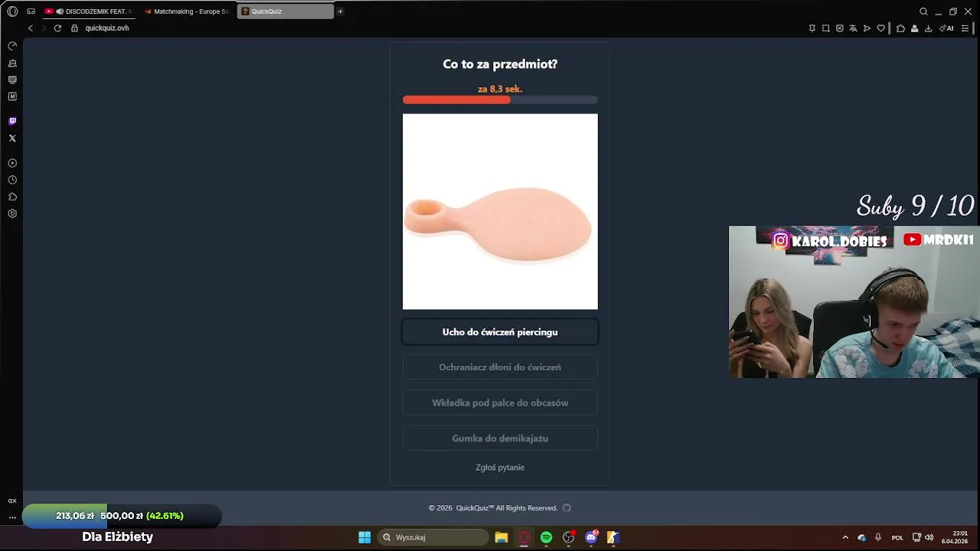Open Discord from the taskbar
Viewport: 980px width, 551px height.
click(x=591, y=537)
